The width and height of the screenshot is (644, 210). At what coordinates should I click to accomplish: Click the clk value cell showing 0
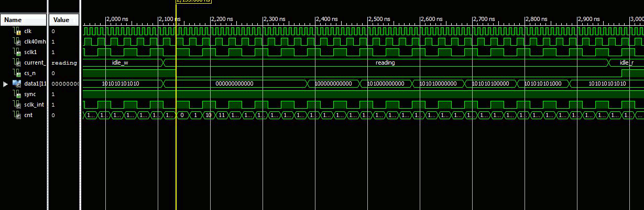pos(53,31)
